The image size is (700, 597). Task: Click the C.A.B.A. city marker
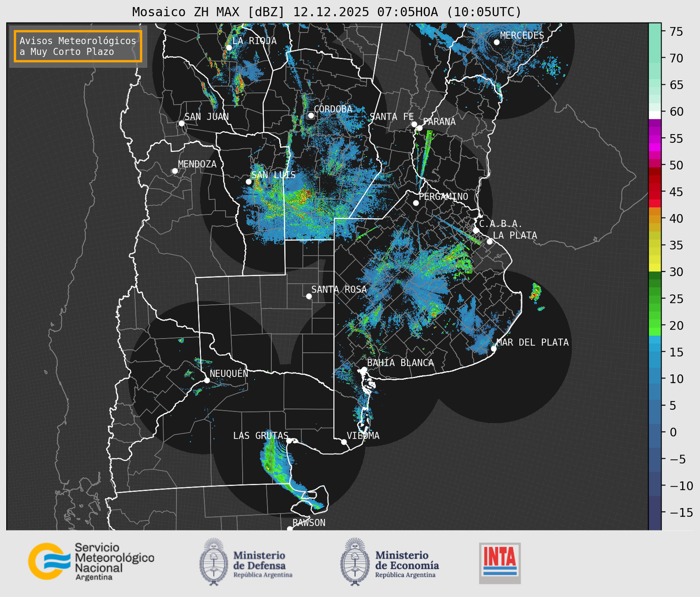click(x=476, y=230)
